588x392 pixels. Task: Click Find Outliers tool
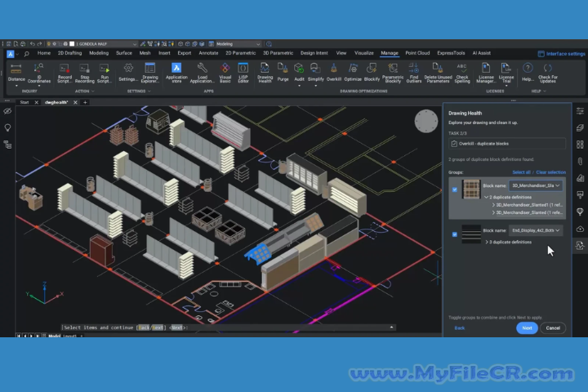tap(413, 73)
